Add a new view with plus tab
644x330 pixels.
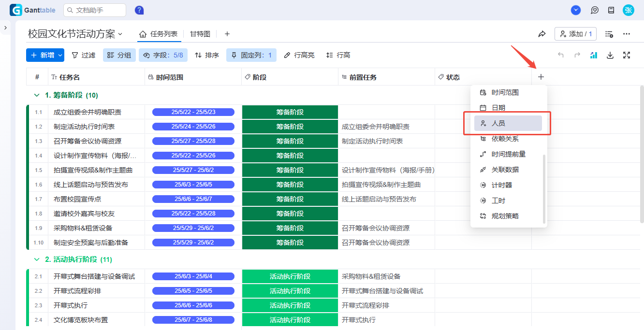[227, 34]
